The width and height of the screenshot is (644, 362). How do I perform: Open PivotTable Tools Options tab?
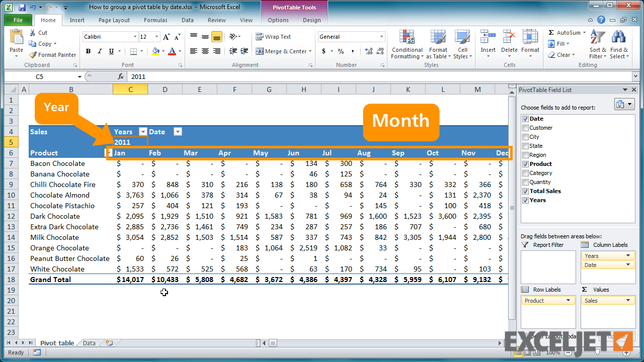(x=278, y=20)
